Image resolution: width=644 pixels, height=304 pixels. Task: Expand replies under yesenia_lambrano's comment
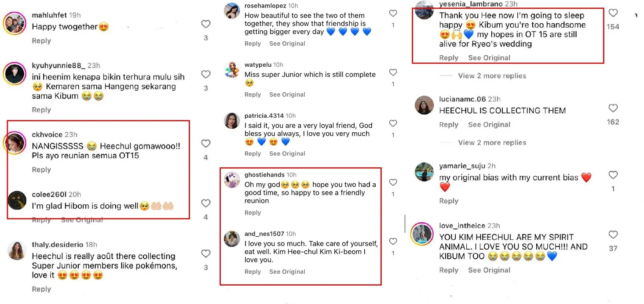(492, 76)
